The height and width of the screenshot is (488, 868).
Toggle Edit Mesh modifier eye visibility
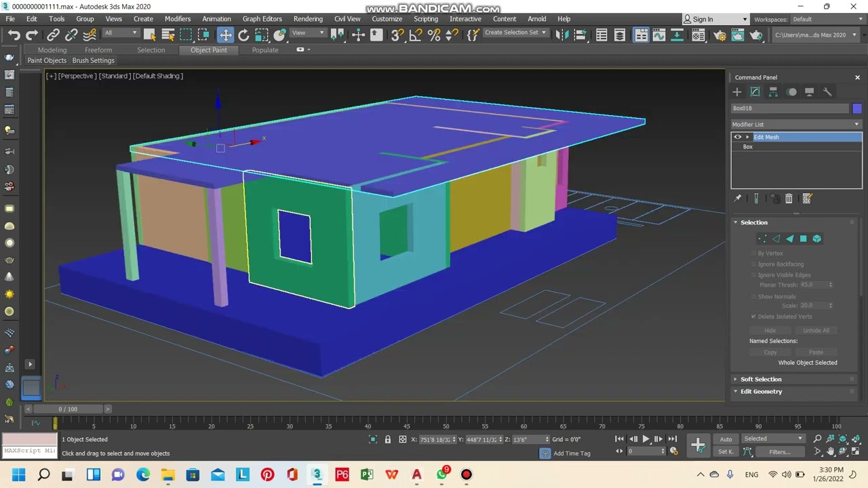click(738, 137)
